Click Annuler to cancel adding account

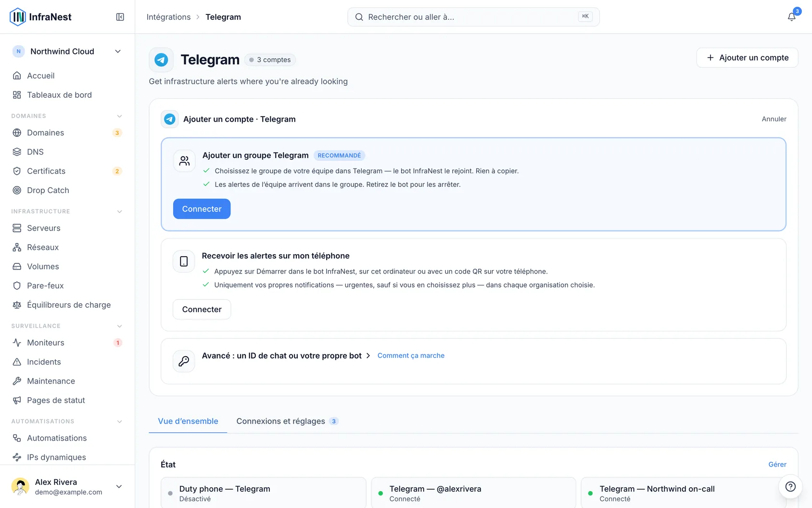coord(774,119)
